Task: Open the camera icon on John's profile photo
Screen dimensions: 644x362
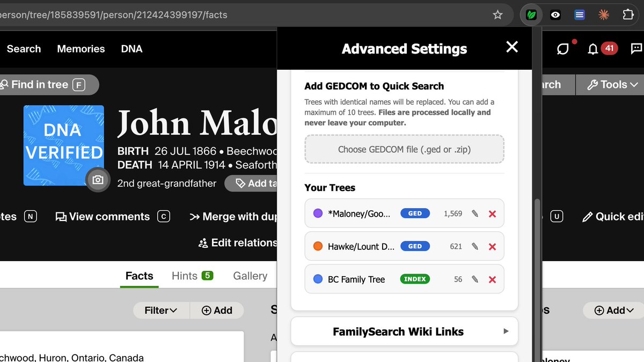Action: click(x=98, y=181)
